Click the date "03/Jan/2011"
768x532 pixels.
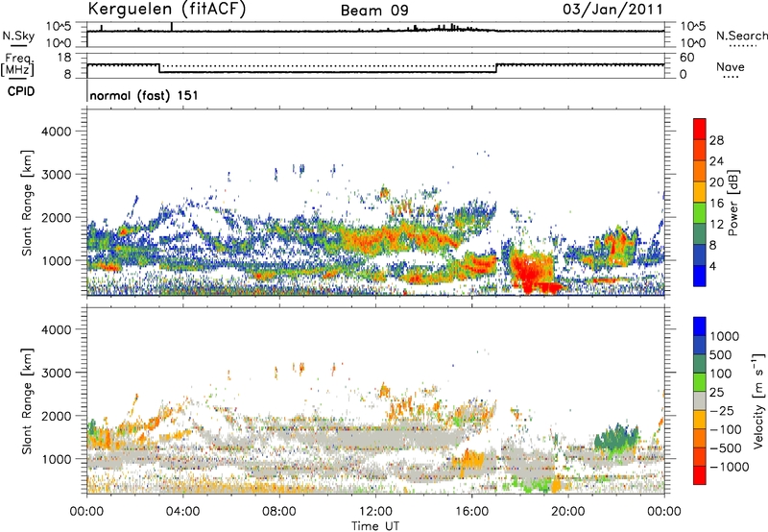[612, 9]
